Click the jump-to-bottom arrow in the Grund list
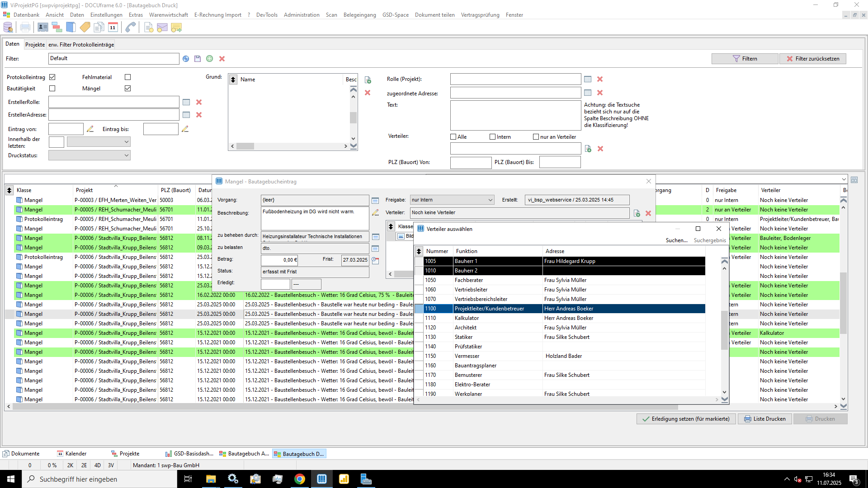The width and height of the screenshot is (868, 488). (354, 146)
